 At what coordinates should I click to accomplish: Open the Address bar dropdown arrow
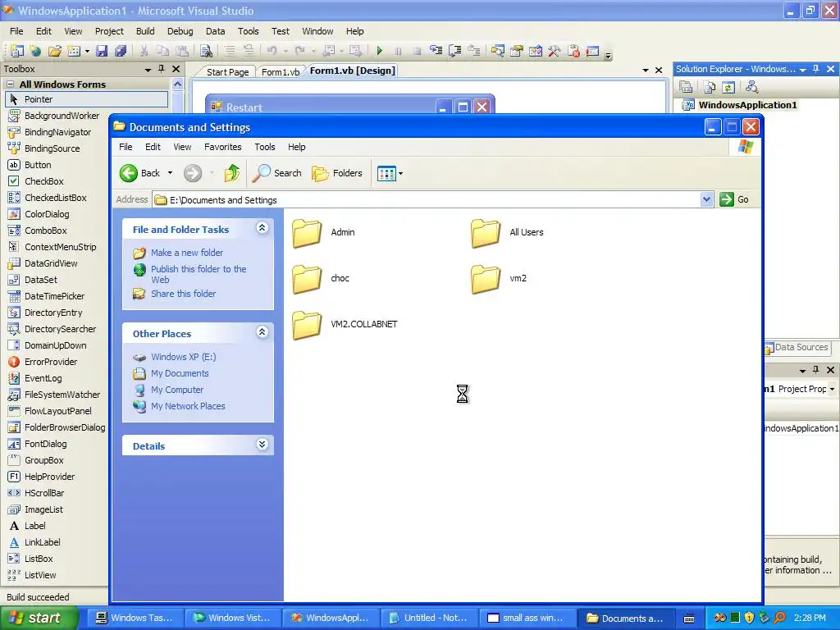tap(706, 199)
